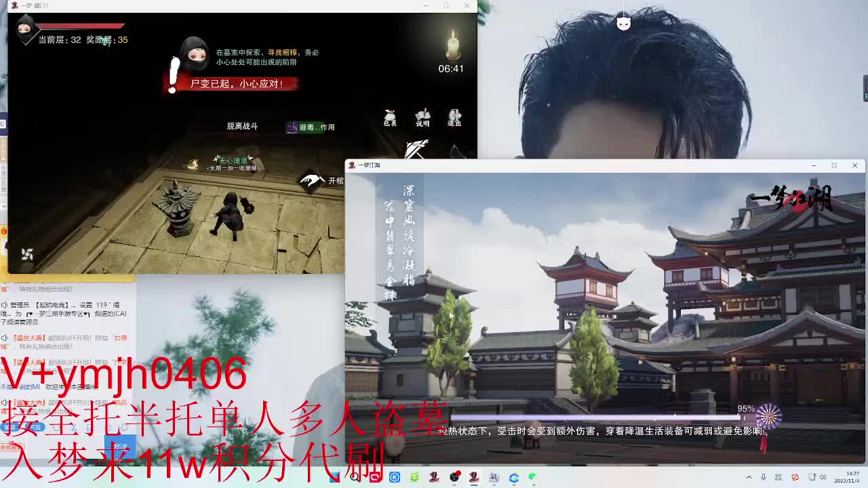
Task: Maximize the 一梦江湖 loading window
Action: (x=834, y=165)
